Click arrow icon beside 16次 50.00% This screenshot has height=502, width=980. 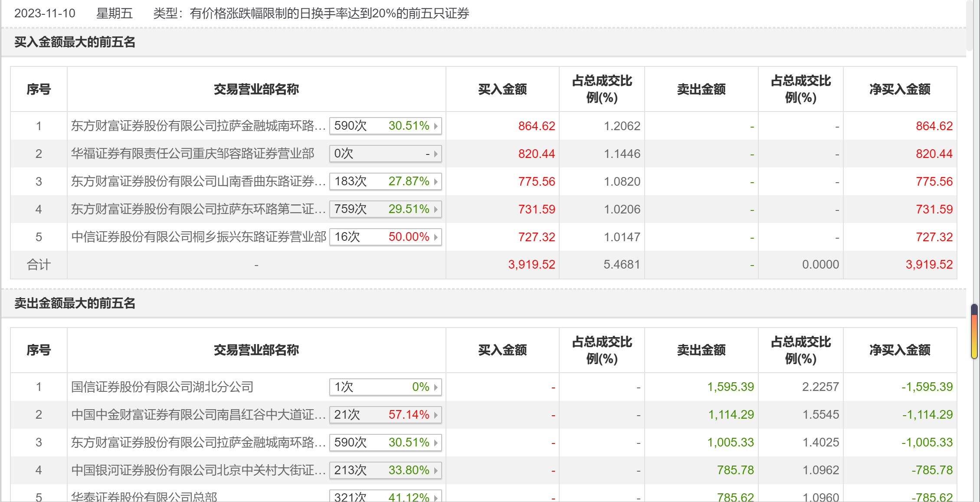click(x=436, y=237)
